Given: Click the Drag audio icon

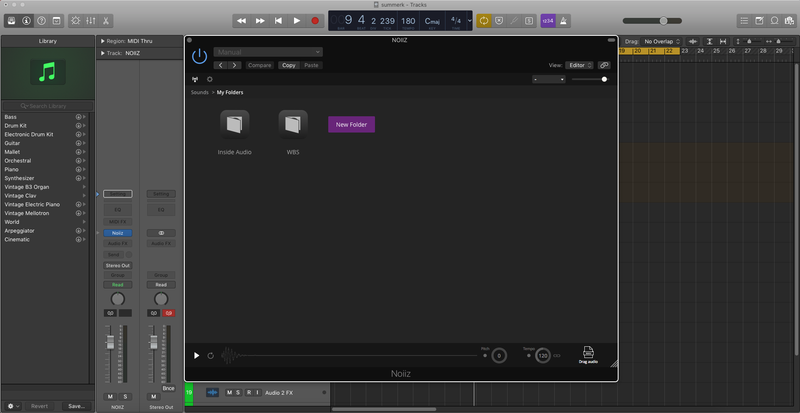Looking at the screenshot, I should (x=588, y=353).
